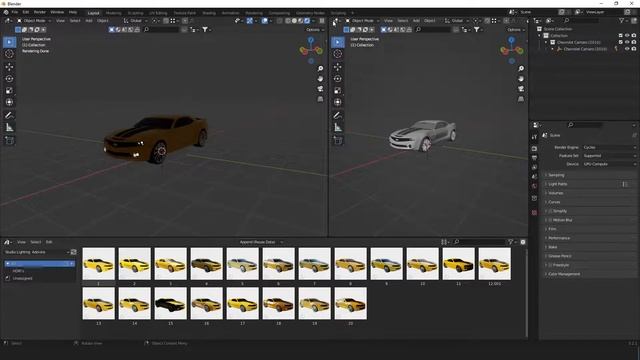Select the Scale tool in left viewport
The width and height of the screenshot is (640, 360).
(9, 90)
